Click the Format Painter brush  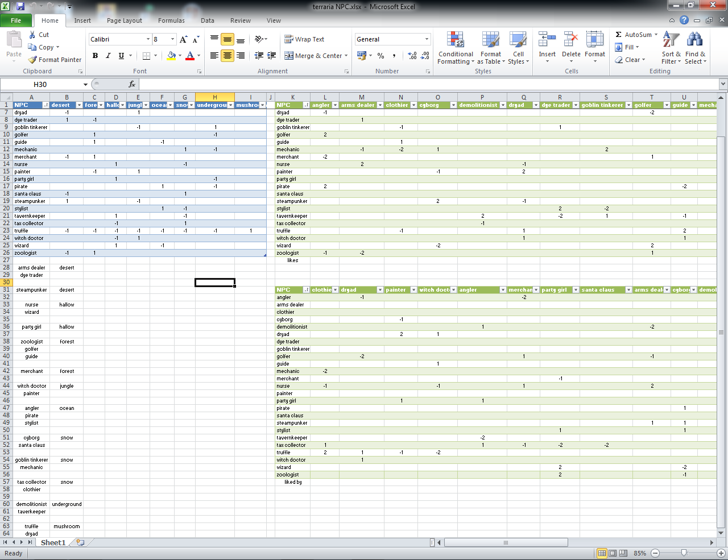(x=32, y=60)
